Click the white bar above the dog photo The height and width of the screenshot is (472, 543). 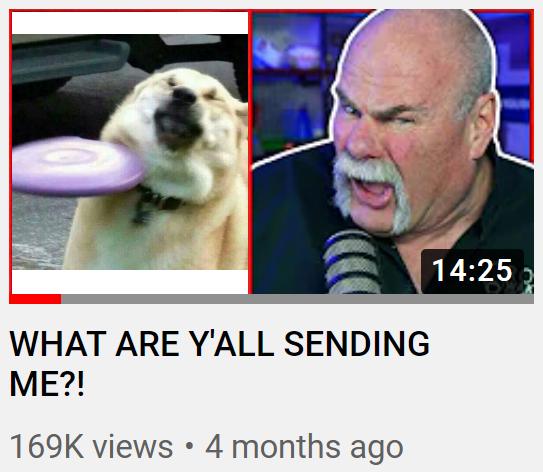130,23
